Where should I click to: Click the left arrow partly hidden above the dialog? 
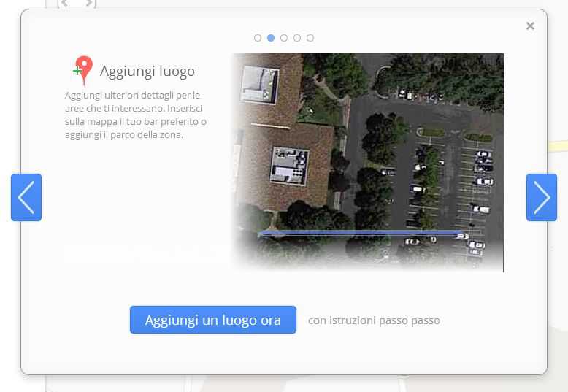tap(66, 4)
